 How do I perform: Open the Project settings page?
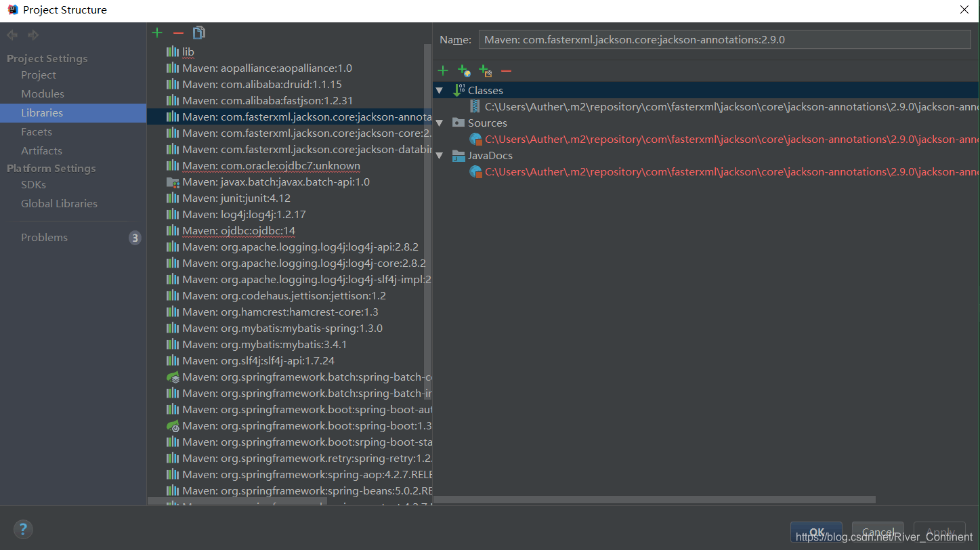pos(39,75)
